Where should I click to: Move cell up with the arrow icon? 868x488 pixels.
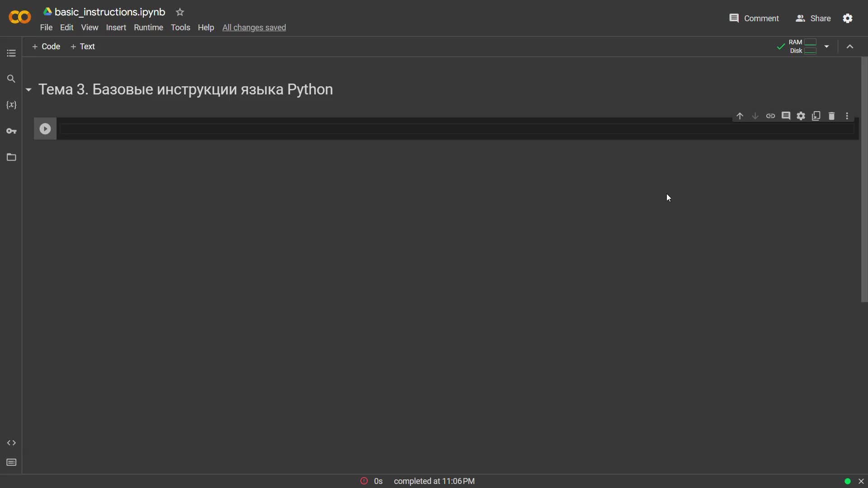click(740, 116)
